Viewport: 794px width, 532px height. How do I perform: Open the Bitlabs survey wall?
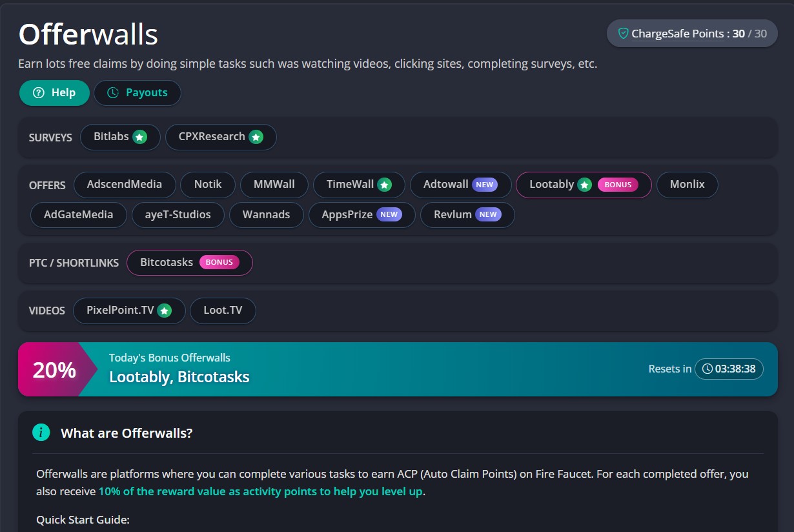pyautogui.click(x=120, y=137)
